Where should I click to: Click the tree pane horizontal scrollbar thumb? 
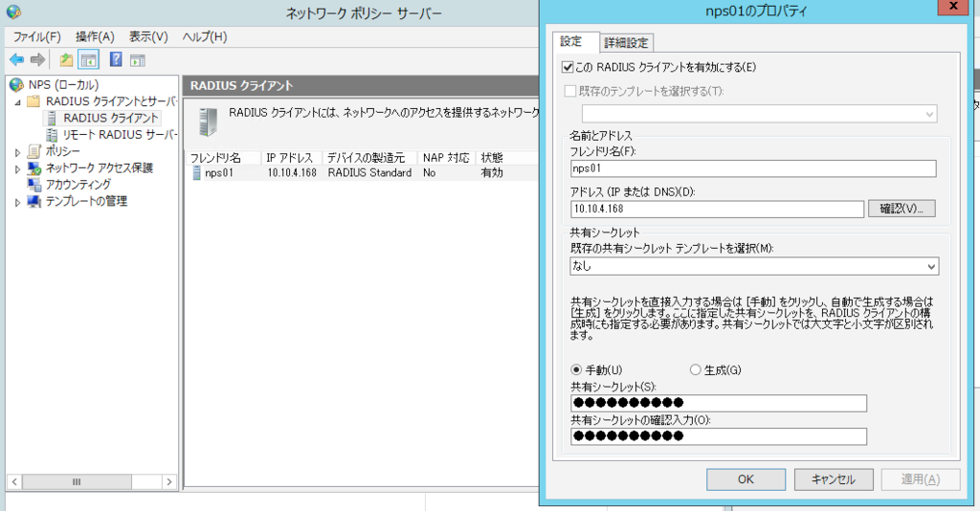[x=77, y=481]
